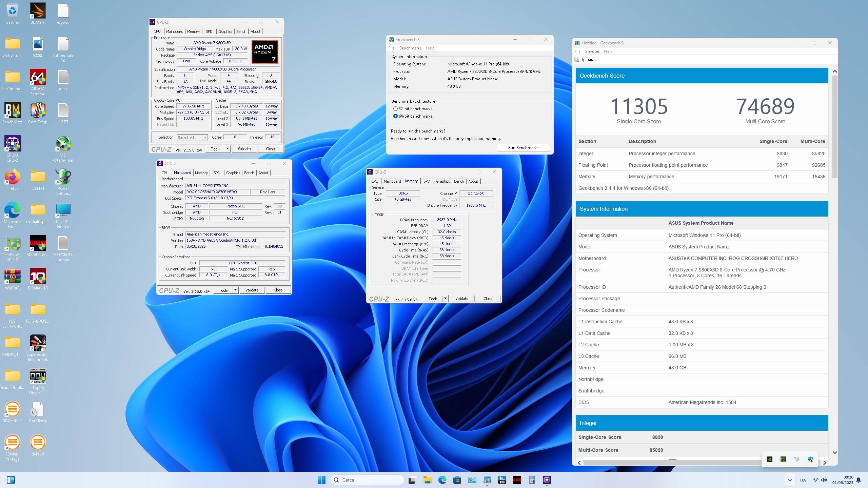Click the Geekbench results vertical scrollbar
The image size is (868, 488).
coord(835,126)
